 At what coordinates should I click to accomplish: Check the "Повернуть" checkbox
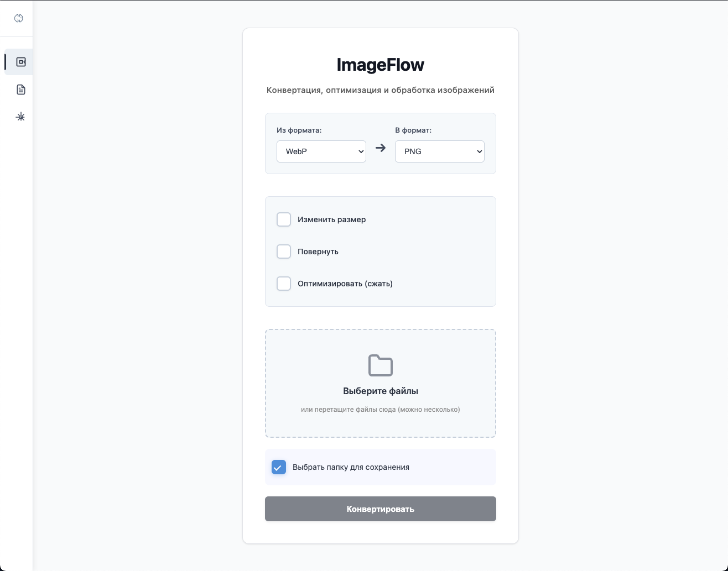tap(284, 251)
